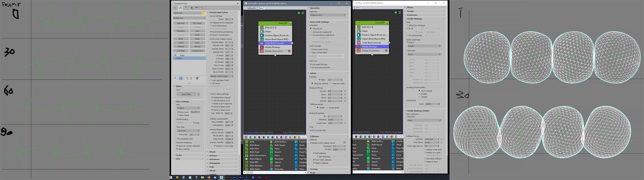This screenshot has width=644, height=180.
Task: Select Birth Skeleton operator in left editor depot
Action: (x=256, y=166)
